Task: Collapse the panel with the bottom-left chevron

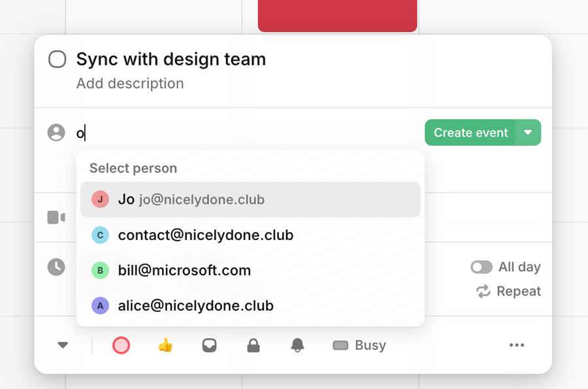Action: (63, 345)
